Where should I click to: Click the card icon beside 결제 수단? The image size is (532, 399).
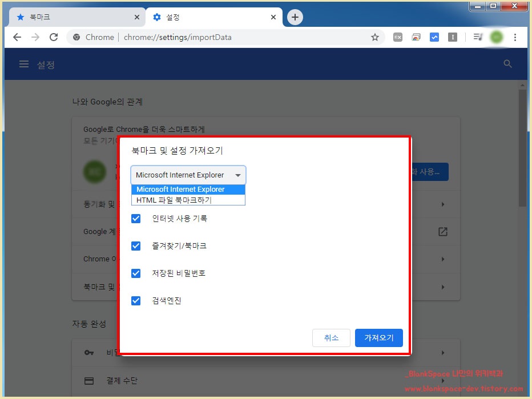(89, 381)
